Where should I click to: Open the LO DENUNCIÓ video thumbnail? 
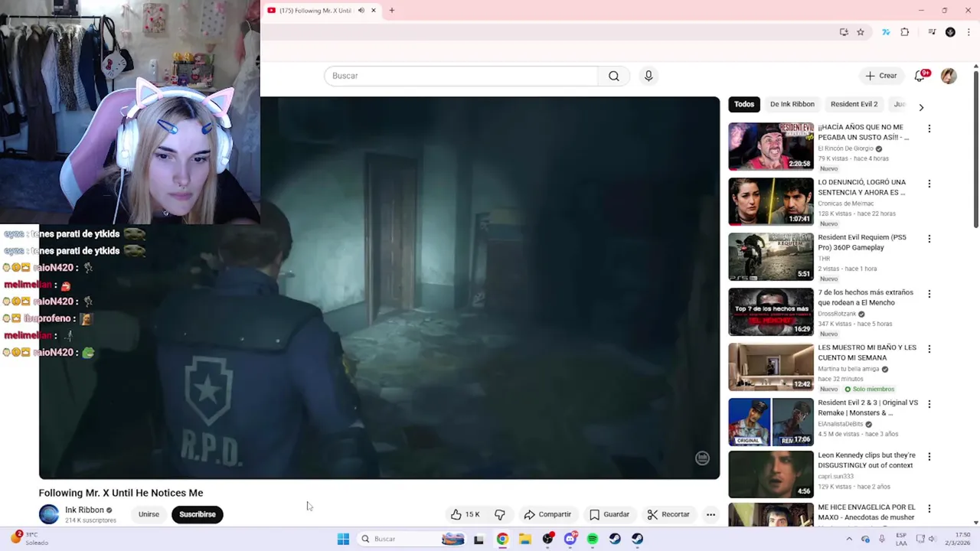pyautogui.click(x=771, y=201)
